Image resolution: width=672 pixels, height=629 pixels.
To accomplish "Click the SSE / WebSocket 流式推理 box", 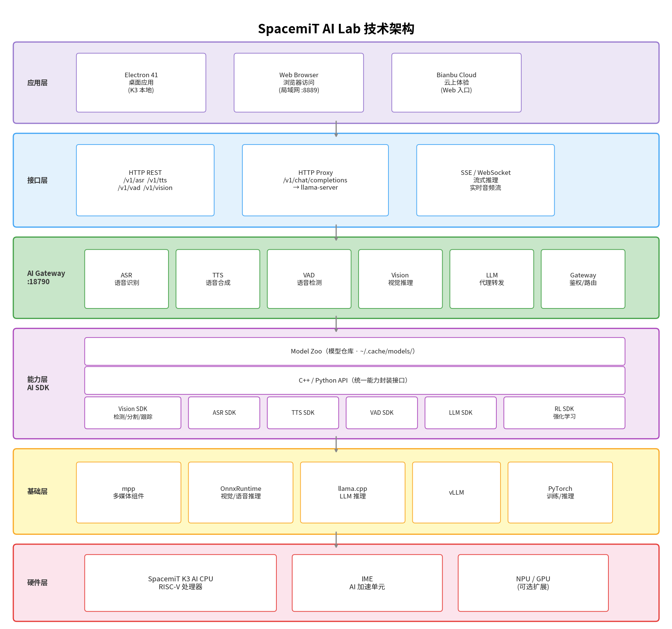I will 486,180.
